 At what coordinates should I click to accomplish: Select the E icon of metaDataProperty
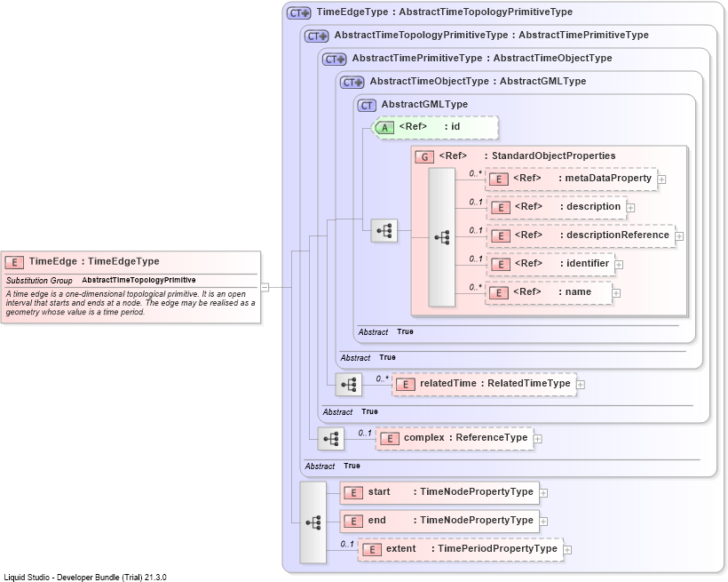[499, 179]
